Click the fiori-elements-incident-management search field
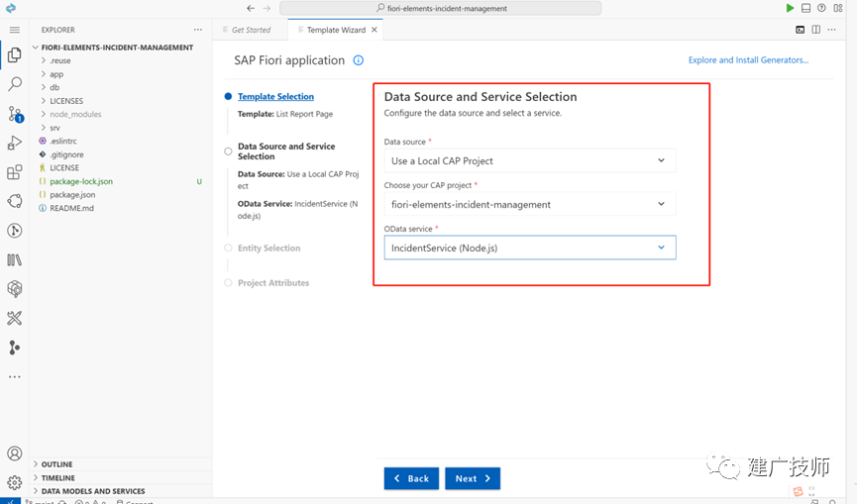857x504 pixels. [x=441, y=8]
